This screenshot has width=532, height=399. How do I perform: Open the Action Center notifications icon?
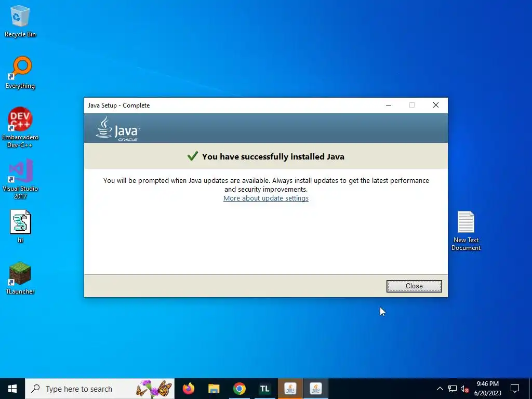515,389
